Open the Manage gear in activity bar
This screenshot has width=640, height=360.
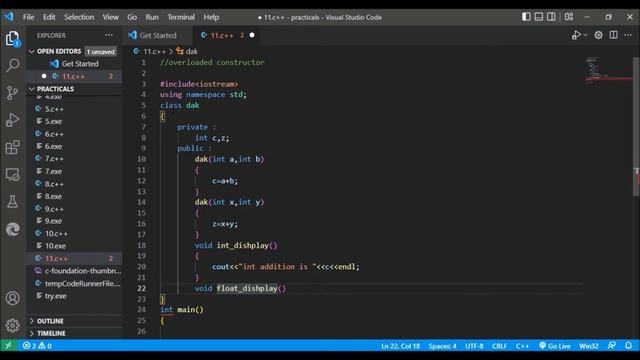[12, 325]
